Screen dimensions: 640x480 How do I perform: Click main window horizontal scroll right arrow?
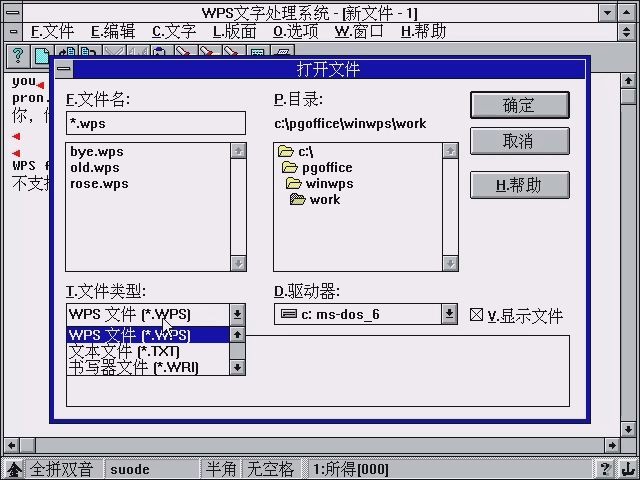611,445
